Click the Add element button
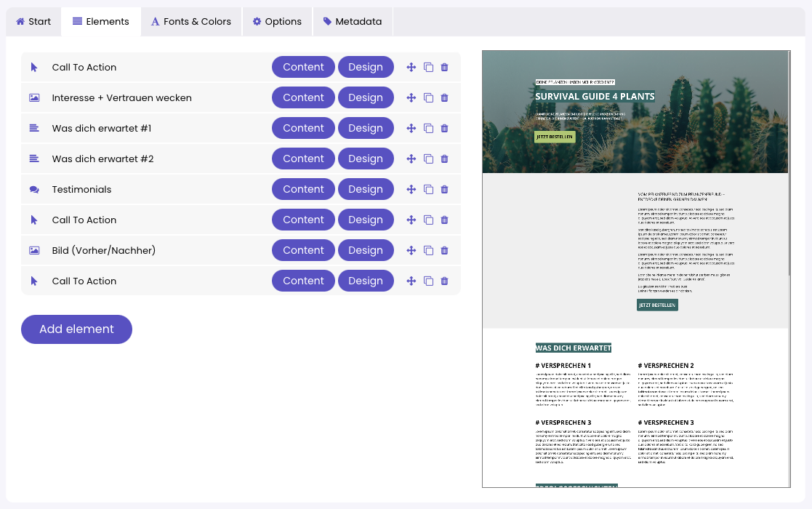 (x=76, y=329)
